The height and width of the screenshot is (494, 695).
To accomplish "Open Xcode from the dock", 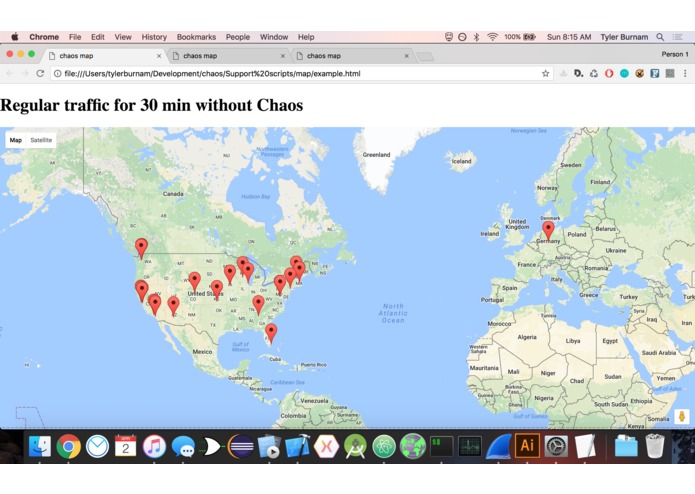I will (297, 446).
